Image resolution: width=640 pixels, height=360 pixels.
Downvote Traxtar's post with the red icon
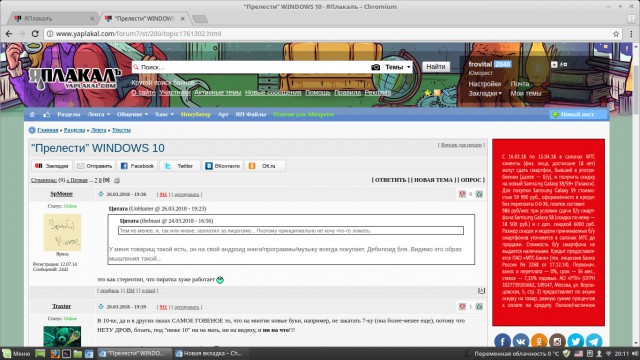click(462, 306)
